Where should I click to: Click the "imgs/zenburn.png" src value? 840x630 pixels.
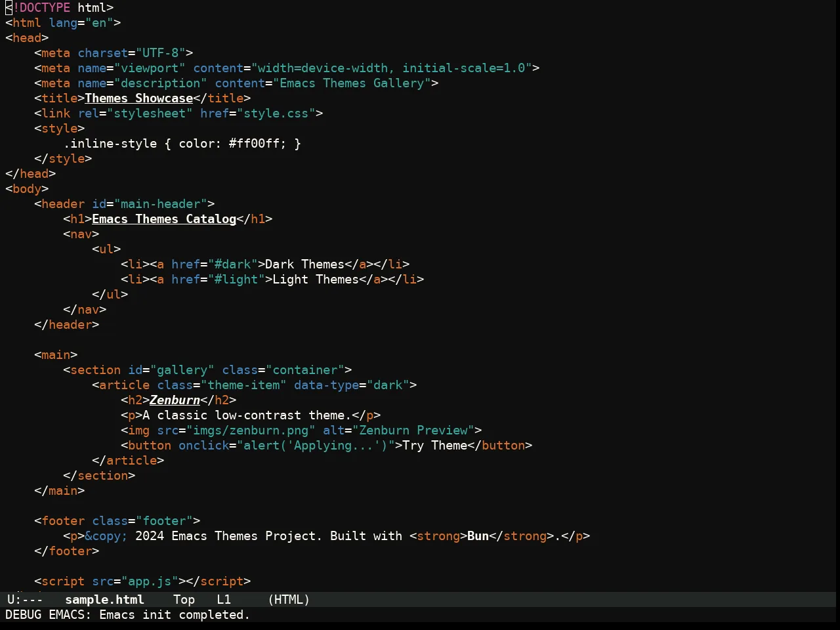pos(251,430)
